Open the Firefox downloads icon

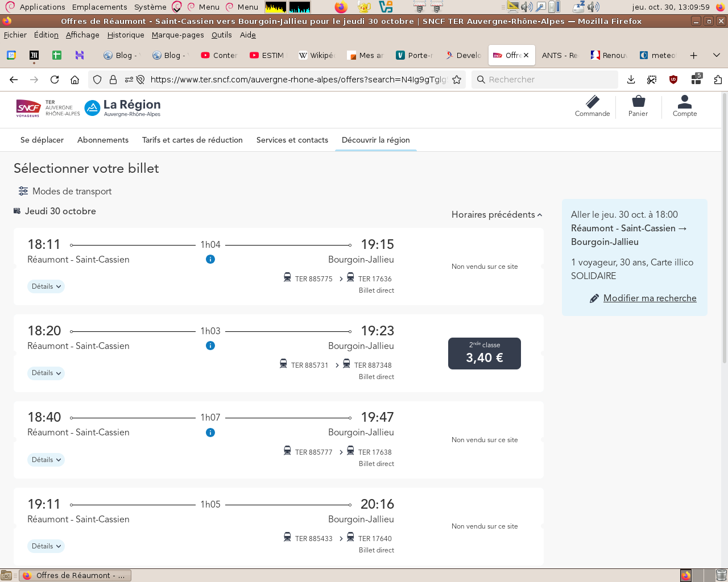(631, 80)
